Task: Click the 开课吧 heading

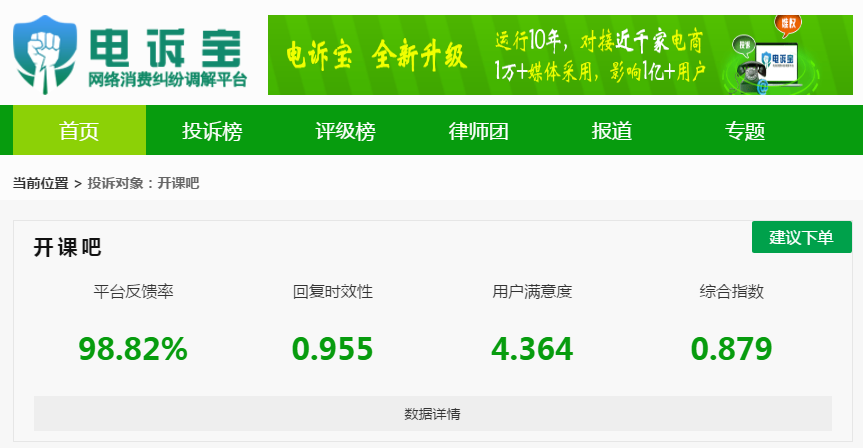Action: (68, 247)
